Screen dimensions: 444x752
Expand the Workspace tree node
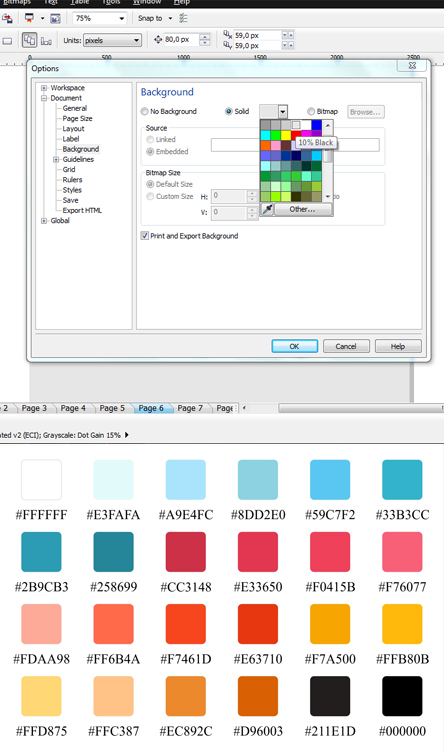(44, 88)
